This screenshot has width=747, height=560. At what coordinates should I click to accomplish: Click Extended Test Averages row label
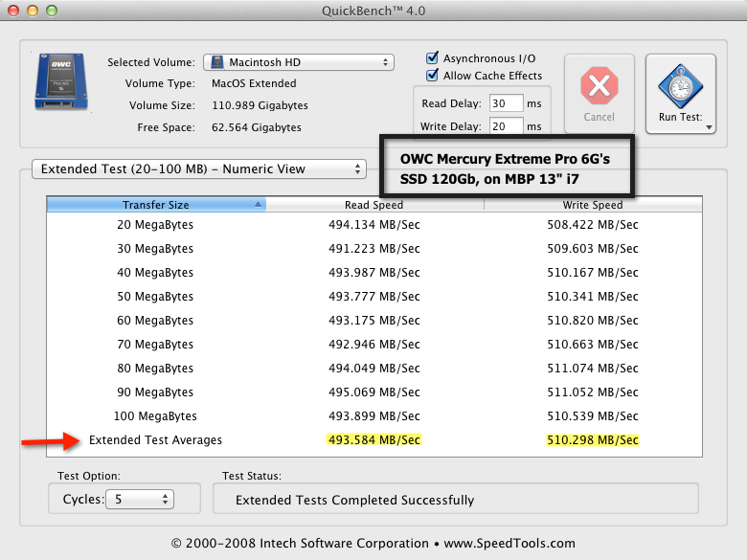155,440
